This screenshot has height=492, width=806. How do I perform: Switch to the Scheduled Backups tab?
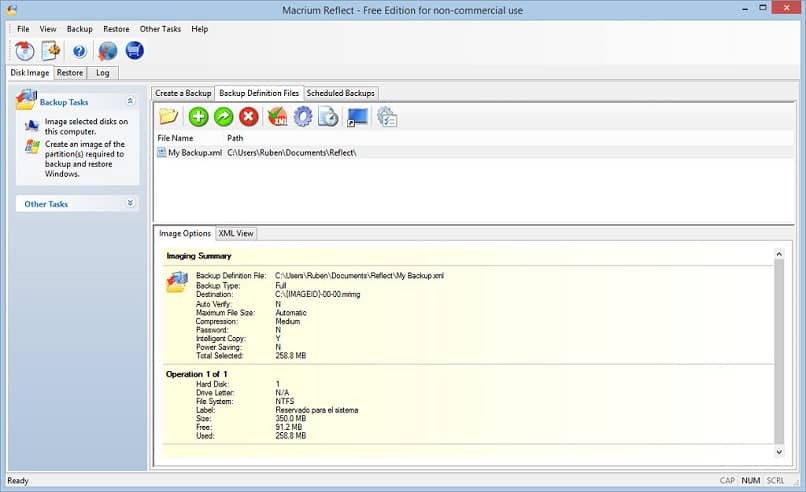pos(340,93)
